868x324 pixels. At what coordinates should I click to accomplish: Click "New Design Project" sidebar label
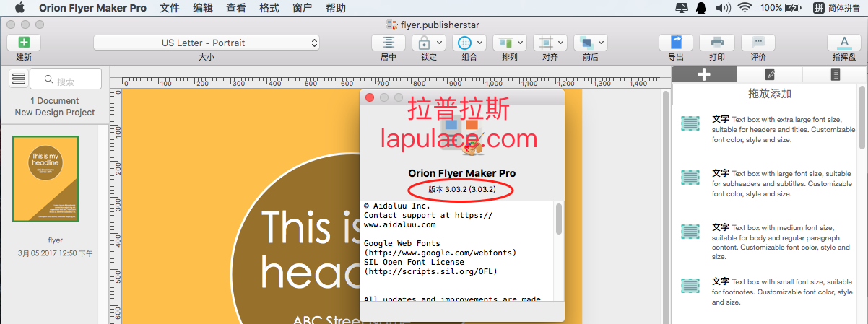point(54,113)
